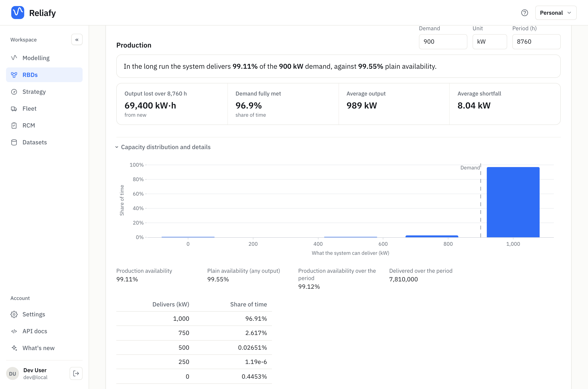This screenshot has width=588, height=389.
Task: Edit the Period input showing 8760
Action: [536, 42]
